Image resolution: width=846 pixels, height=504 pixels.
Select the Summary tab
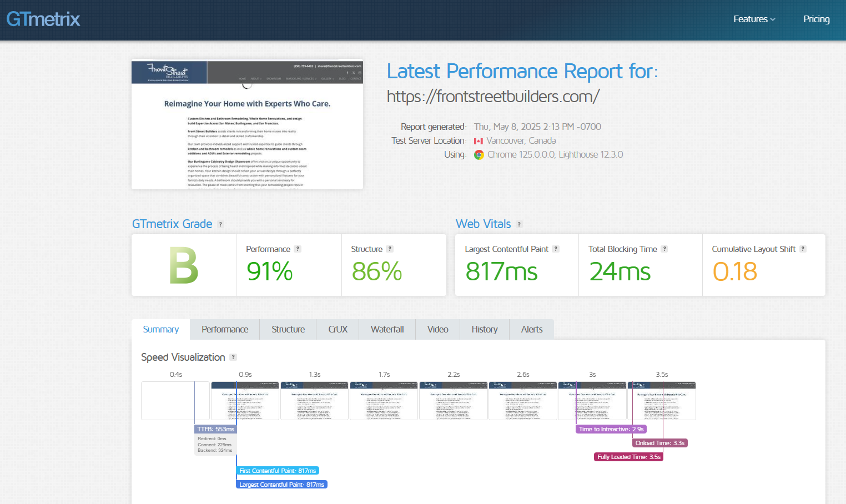(x=160, y=330)
